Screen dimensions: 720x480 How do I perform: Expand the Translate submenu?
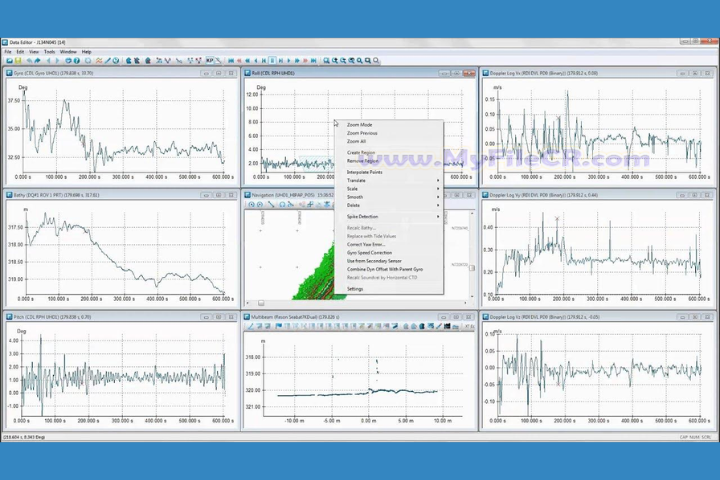[388, 181]
